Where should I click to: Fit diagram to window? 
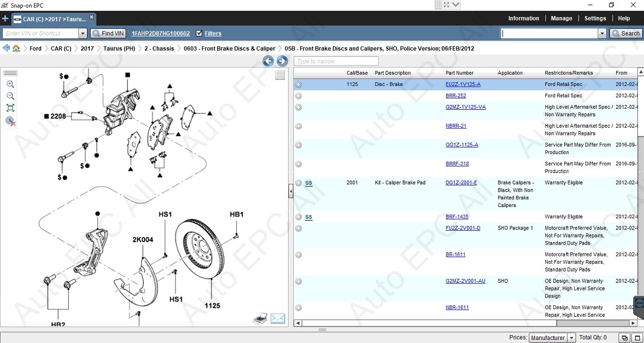tap(10, 108)
